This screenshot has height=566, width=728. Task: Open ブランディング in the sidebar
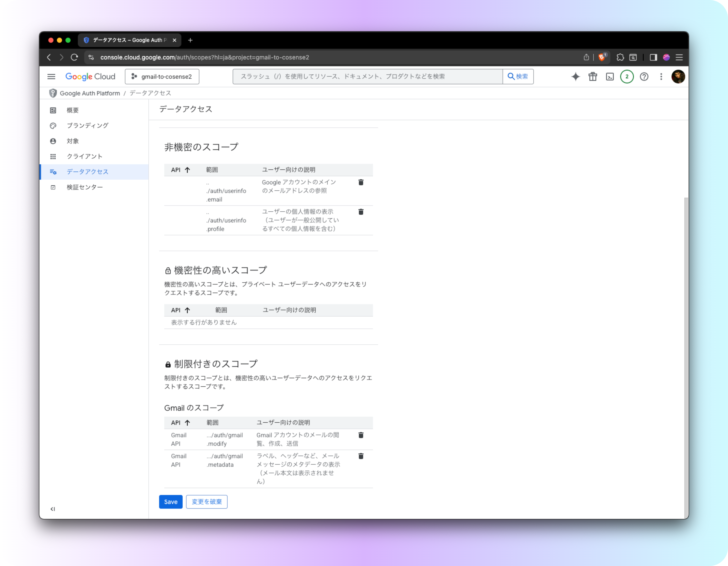(94, 126)
